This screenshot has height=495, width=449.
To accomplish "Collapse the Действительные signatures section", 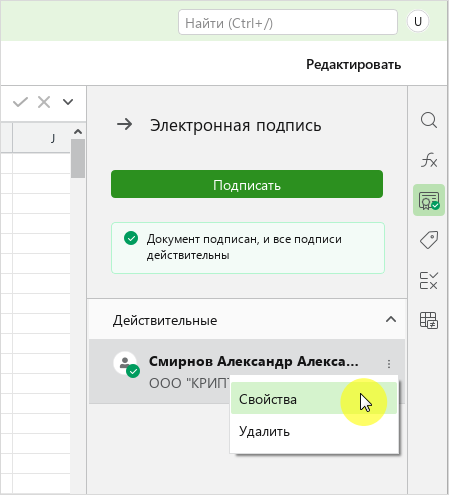I will click(x=391, y=320).
